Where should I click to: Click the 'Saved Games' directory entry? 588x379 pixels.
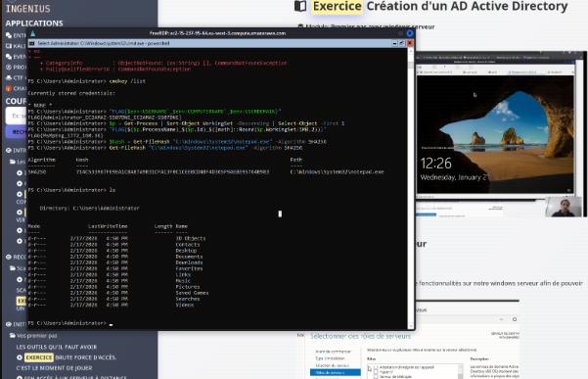[193, 293]
